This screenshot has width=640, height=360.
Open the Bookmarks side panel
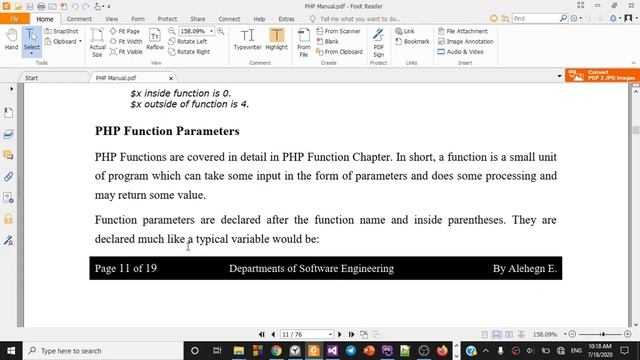click(x=8, y=113)
